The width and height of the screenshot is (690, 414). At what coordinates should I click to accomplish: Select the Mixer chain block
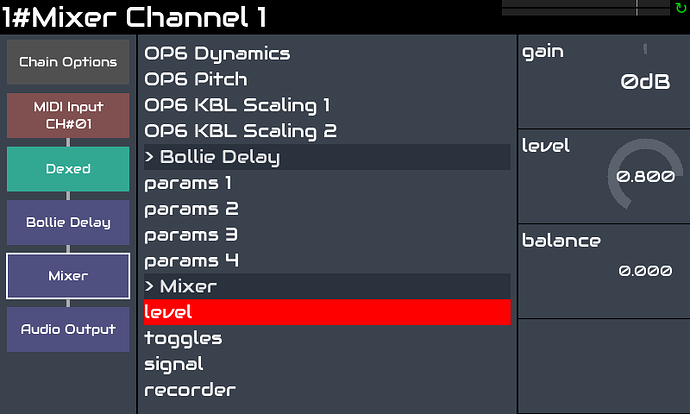[x=68, y=276]
